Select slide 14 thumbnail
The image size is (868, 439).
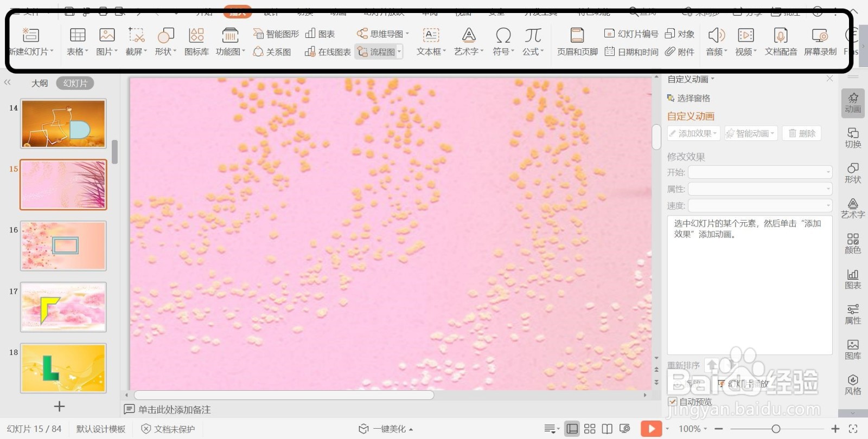point(63,124)
